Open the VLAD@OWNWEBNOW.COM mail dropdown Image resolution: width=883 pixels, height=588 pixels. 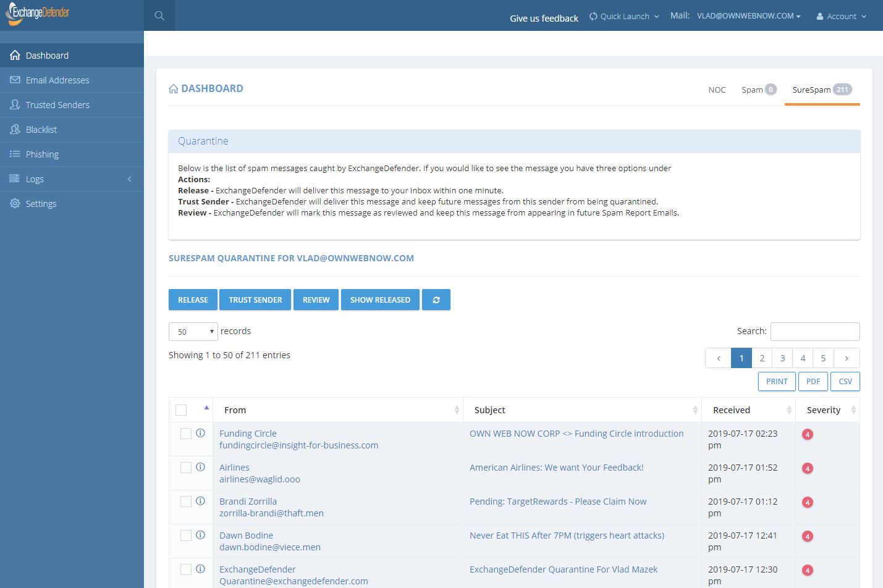(x=748, y=16)
